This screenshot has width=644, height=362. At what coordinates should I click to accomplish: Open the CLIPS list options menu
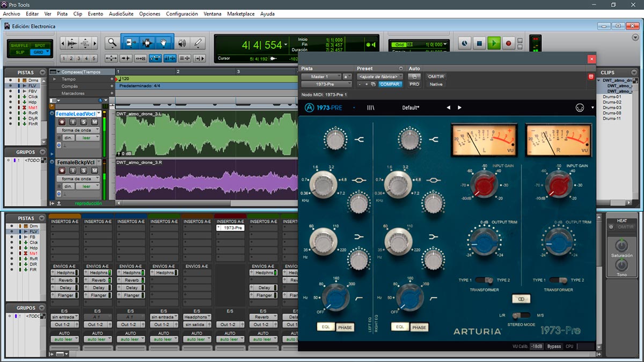635,73
